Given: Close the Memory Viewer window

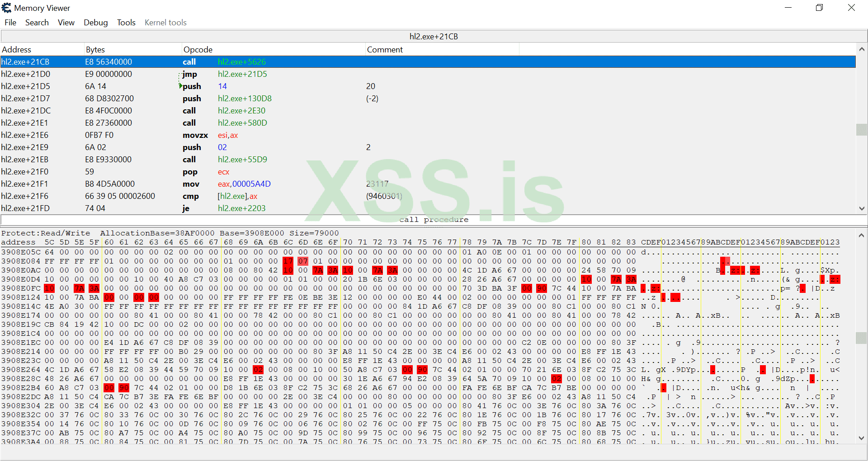Looking at the screenshot, I should [x=851, y=8].
